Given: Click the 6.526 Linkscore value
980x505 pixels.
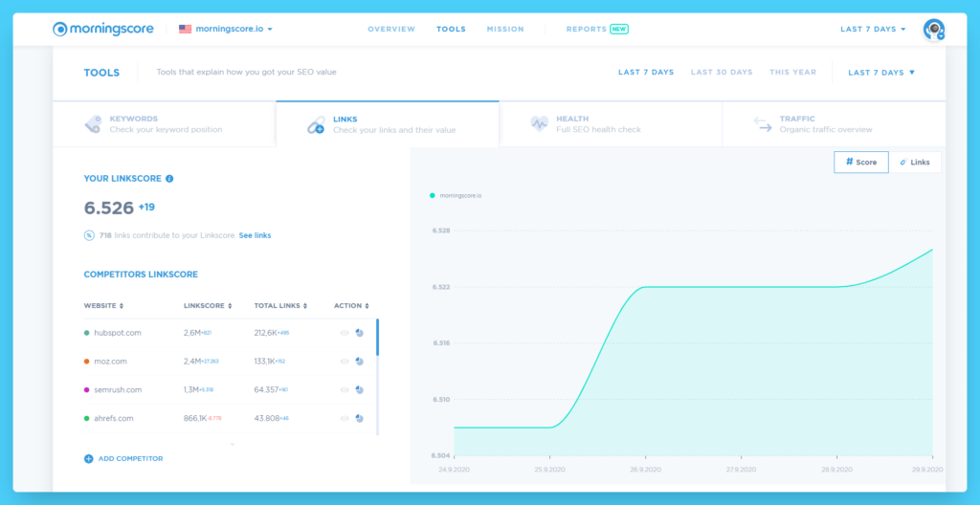Looking at the screenshot, I should coord(109,209).
